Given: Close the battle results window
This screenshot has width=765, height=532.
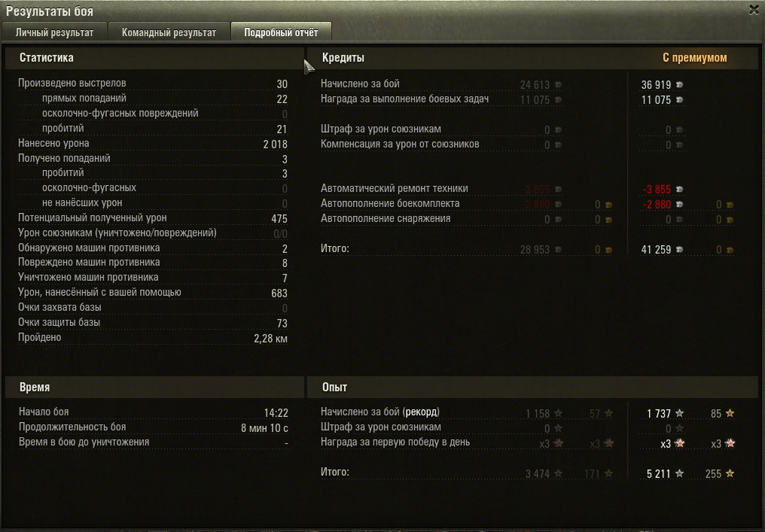Looking at the screenshot, I should pos(754,10).
